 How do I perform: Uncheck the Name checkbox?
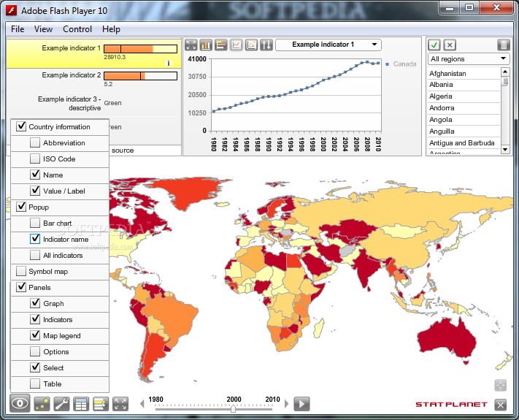click(35, 175)
